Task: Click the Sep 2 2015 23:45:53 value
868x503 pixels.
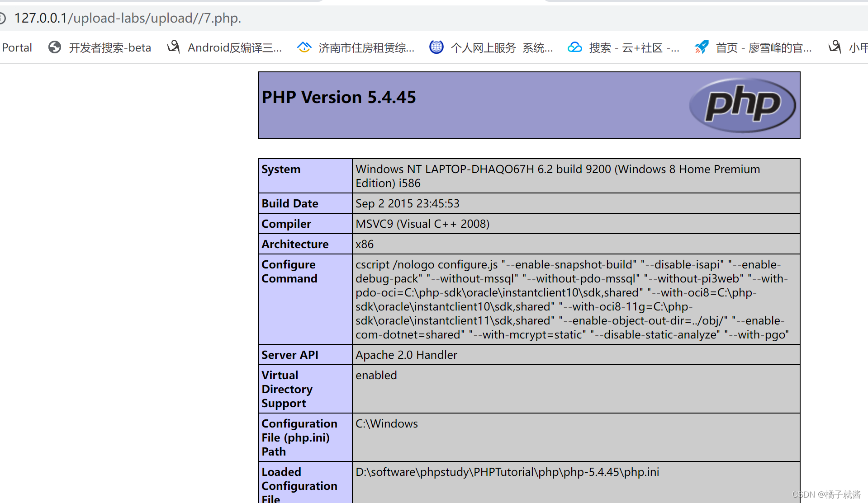Action: (408, 203)
